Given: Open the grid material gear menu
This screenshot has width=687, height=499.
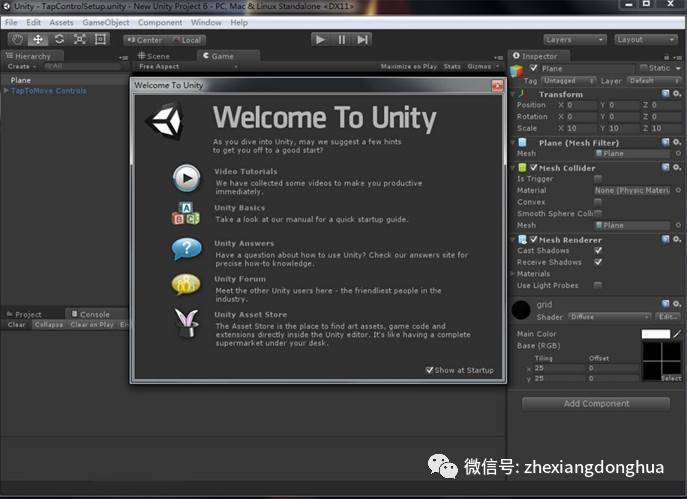Looking at the screenshot, I should [x=677, y=304].
